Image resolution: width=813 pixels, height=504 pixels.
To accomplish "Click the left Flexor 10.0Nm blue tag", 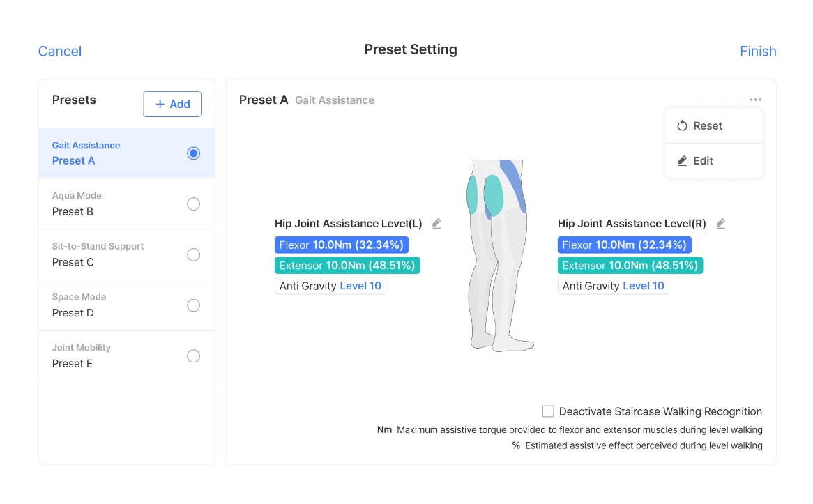I will point(342,245).
